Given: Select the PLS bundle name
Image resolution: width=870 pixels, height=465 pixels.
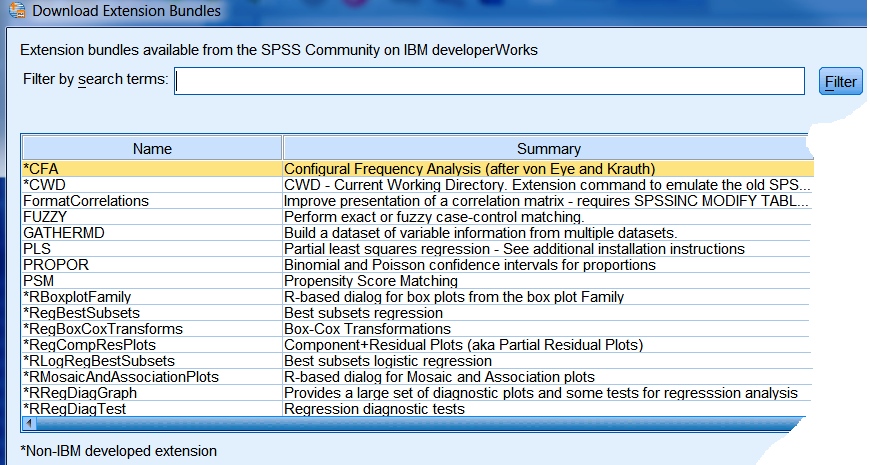Looking at the screenshot, I should click(x=37, y=249).
